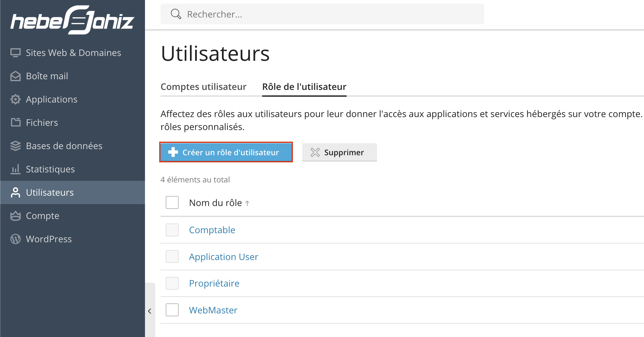Switch to the Comptes utilisateur tab
This screenshot has width=644, height=337.
click(x=204, y=87)
